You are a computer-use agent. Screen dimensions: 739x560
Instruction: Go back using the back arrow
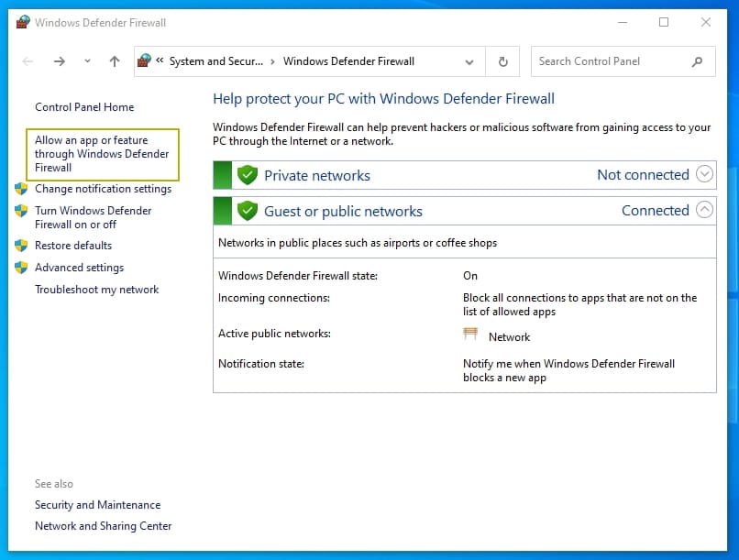[28, 61]
